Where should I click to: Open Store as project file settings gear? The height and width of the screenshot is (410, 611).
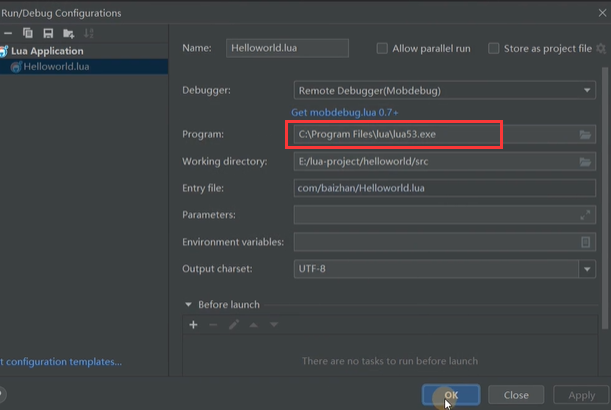pyautogui.click(x=601, y=49)
